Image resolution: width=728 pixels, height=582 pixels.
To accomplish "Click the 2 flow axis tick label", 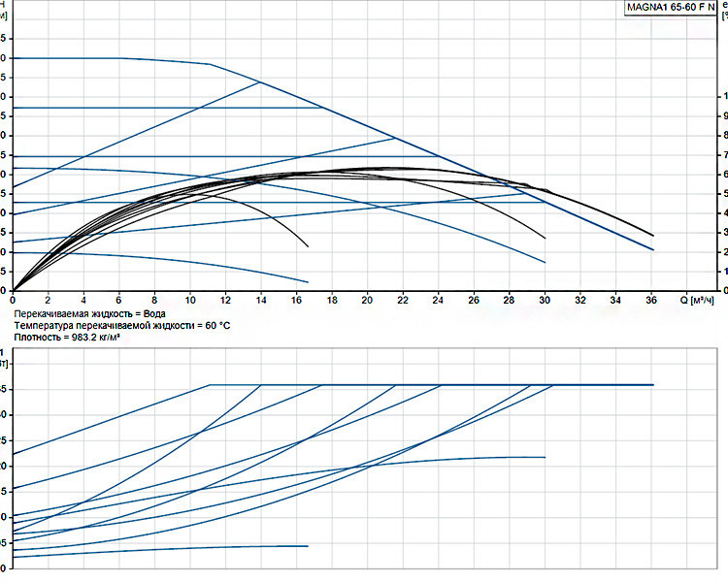I will [x=48, y=301].
